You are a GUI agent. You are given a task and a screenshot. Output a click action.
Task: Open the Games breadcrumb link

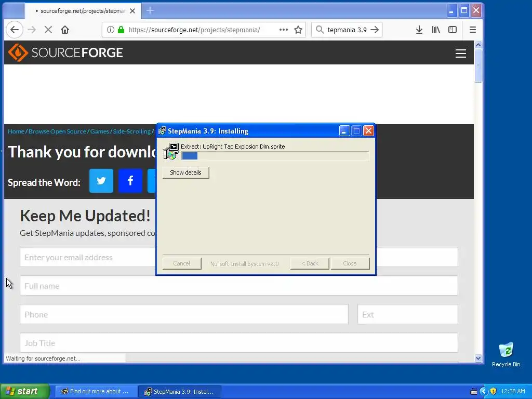coord(99,131)
